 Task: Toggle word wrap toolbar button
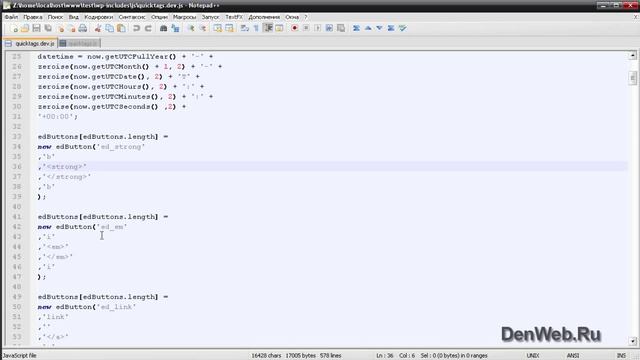pos(245,28)
